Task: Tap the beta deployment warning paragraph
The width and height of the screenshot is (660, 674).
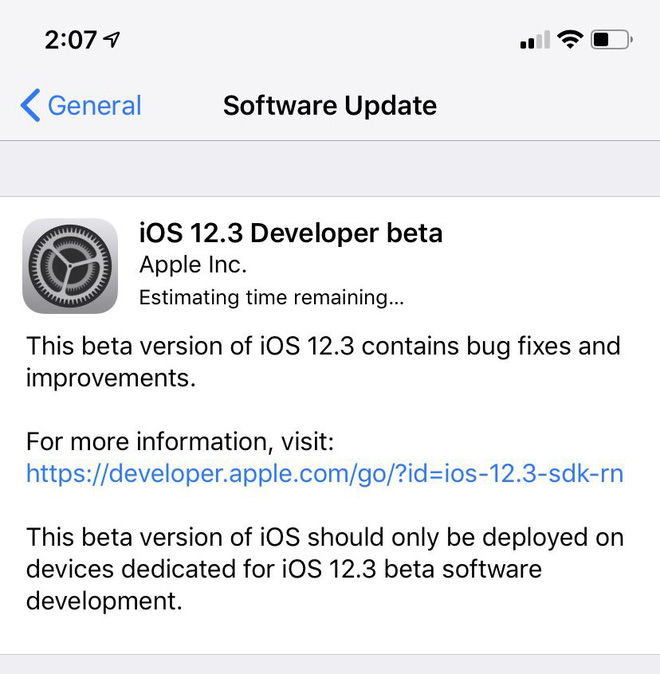Action: point(325,569)
